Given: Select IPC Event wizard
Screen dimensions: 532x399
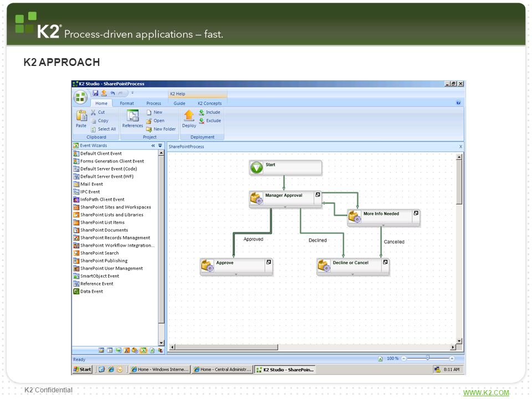Looking at the screenshot, I should pyautogui.click(x=86, y=192).
